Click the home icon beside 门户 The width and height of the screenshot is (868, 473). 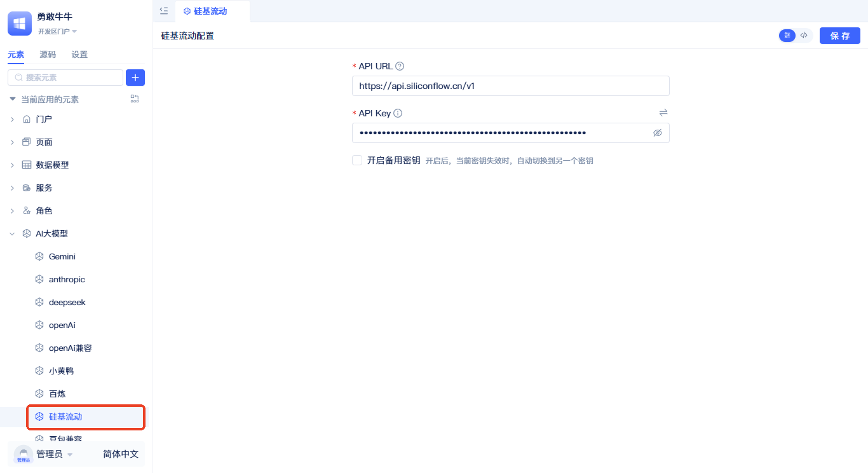point(27,119)
